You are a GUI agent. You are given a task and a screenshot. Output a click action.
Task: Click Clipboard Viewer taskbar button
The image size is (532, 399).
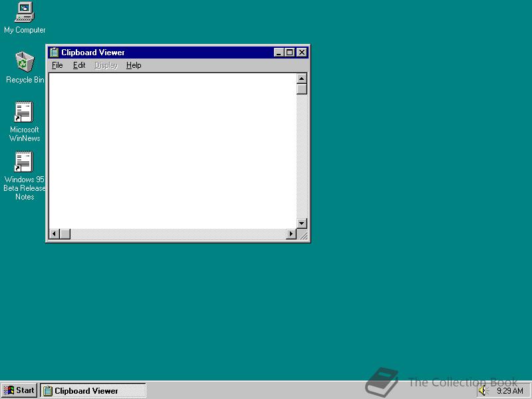tap(93, 390)
